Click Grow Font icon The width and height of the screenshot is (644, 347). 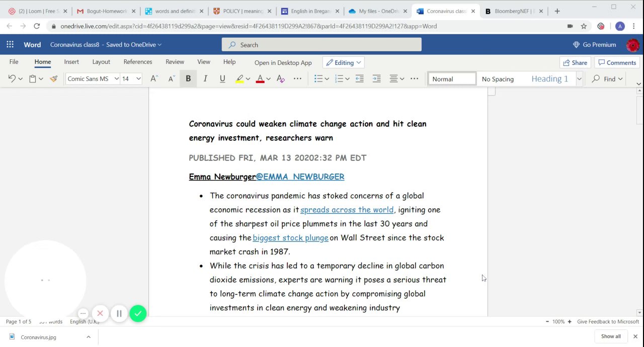(x=154, y=78)
